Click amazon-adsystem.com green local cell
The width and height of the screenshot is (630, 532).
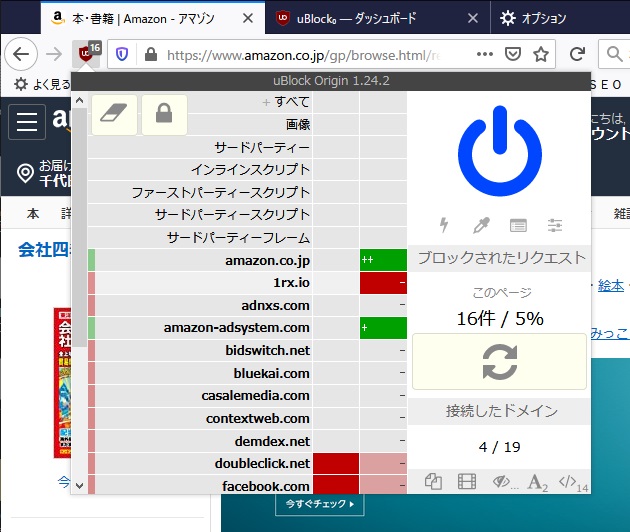[383, 328]
